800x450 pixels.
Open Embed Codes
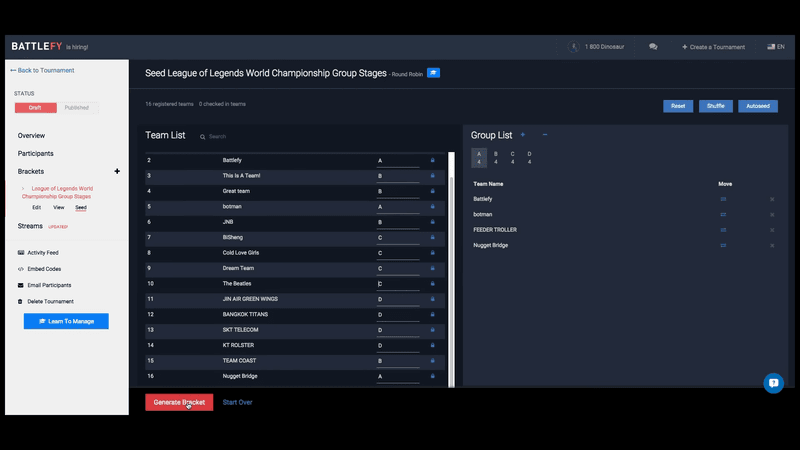39,269
